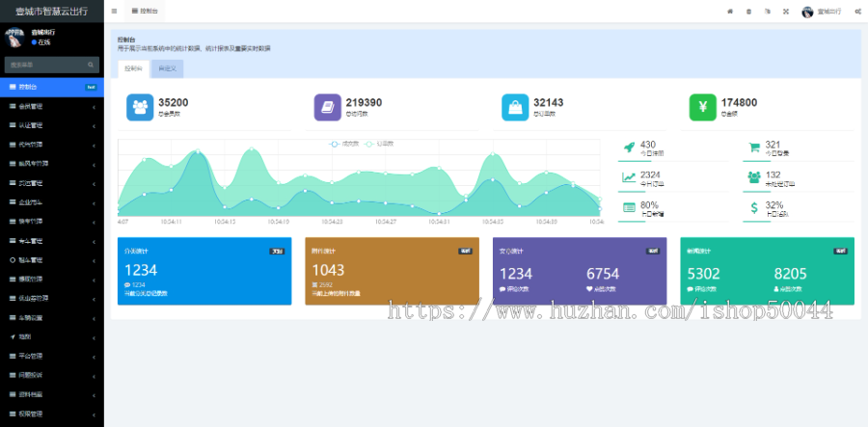
Task: Open the 认证管理 sidebar menu
Action: 52,125
